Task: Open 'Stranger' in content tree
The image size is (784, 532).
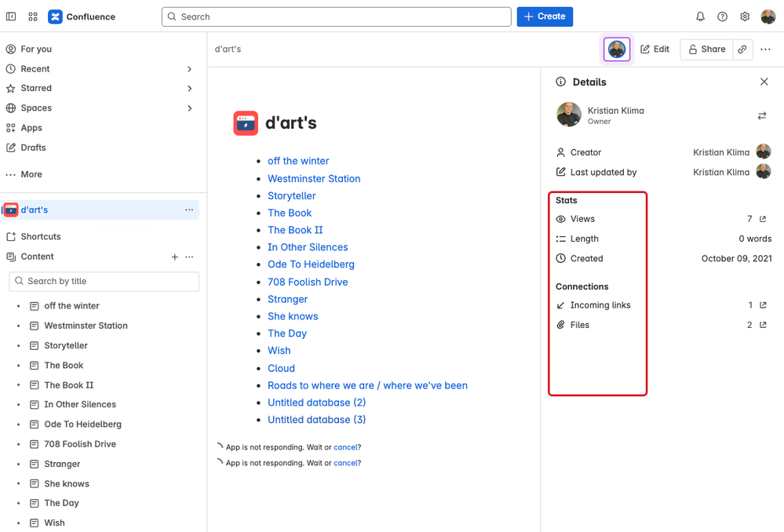Action: click(62, 464)
